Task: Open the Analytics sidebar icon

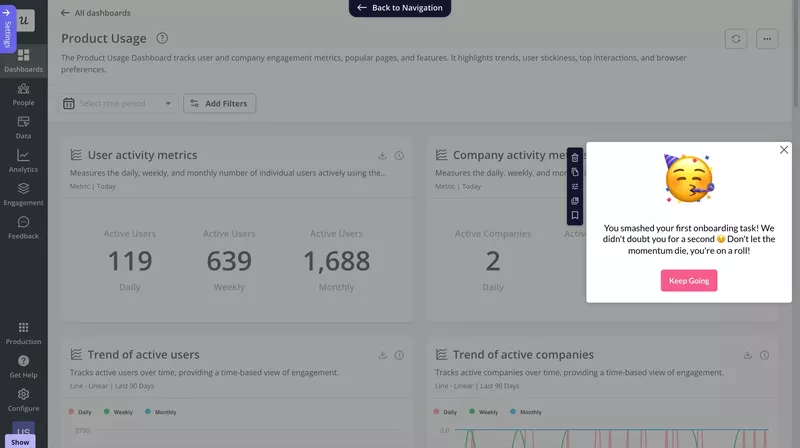Action: tap(23, 161)
